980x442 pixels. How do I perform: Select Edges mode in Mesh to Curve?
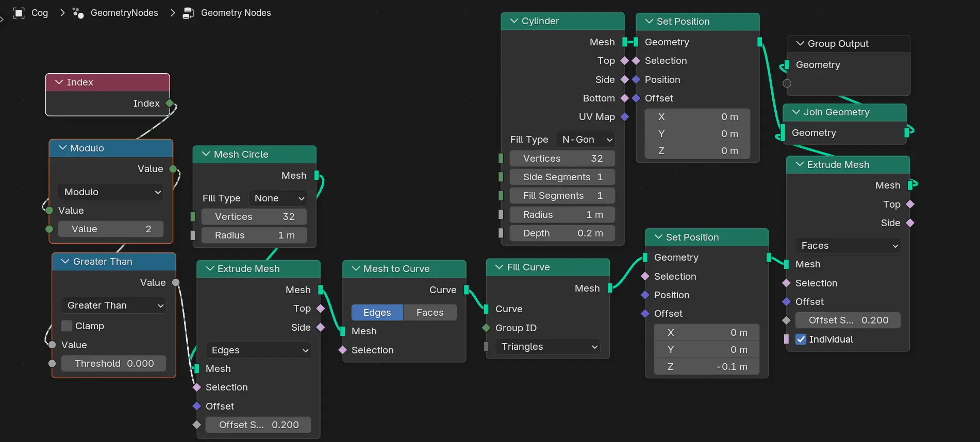point(377,313)
